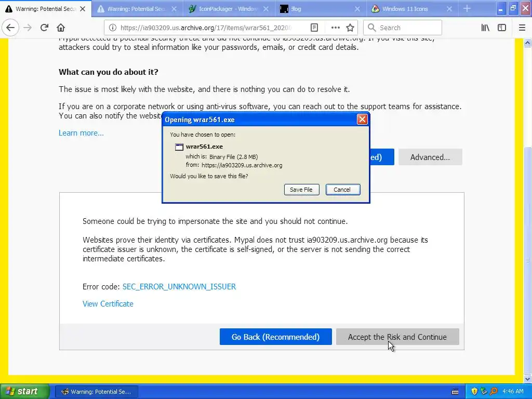Open the Library icon in the toolbar

pyautogui.click(x=485, y=28)
